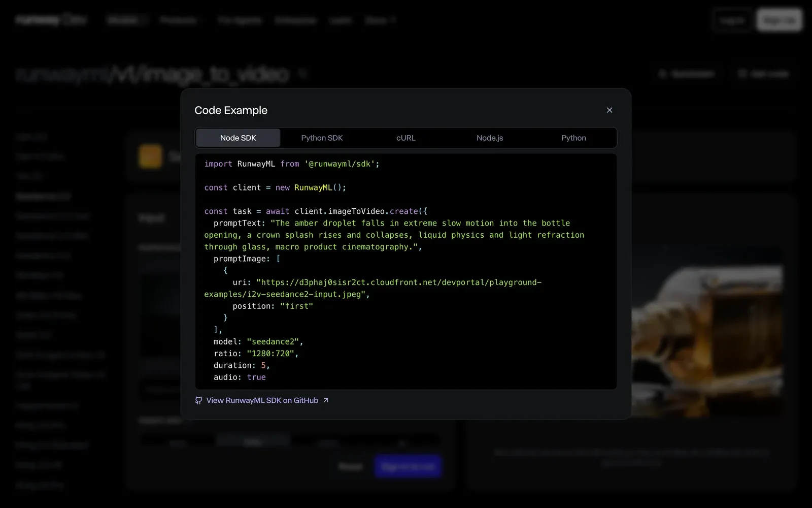The height and width of the screenshot is (508, 812).
Task: Open the cURL code tab
Action: [406, 138]
